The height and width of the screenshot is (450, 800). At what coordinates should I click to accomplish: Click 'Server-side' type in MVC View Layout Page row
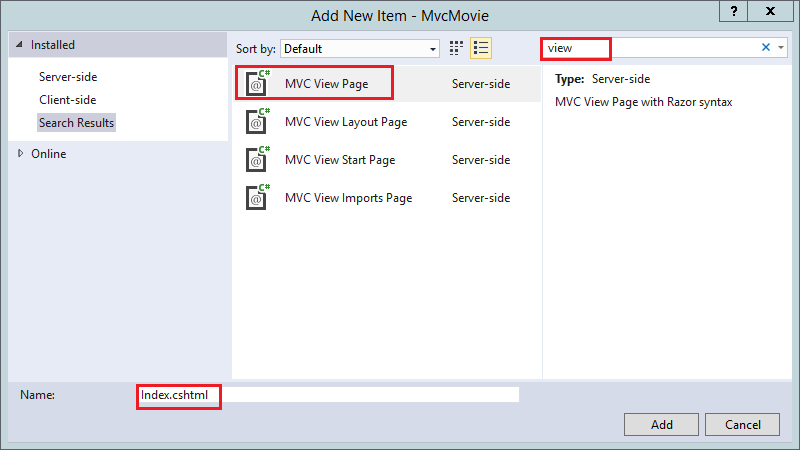(481, 122)
